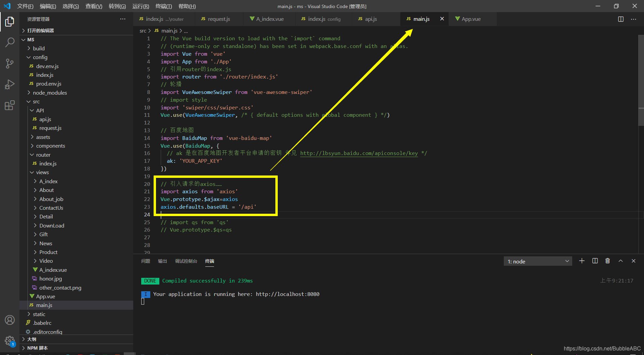
Task: Open the Manage gear settings icon
Action: [x=10, y=341]
